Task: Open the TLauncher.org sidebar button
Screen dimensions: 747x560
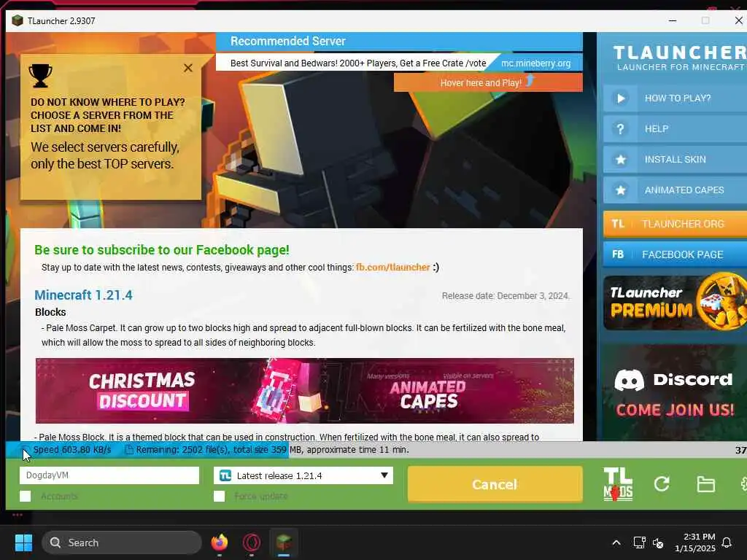Action: pos(675,224)
